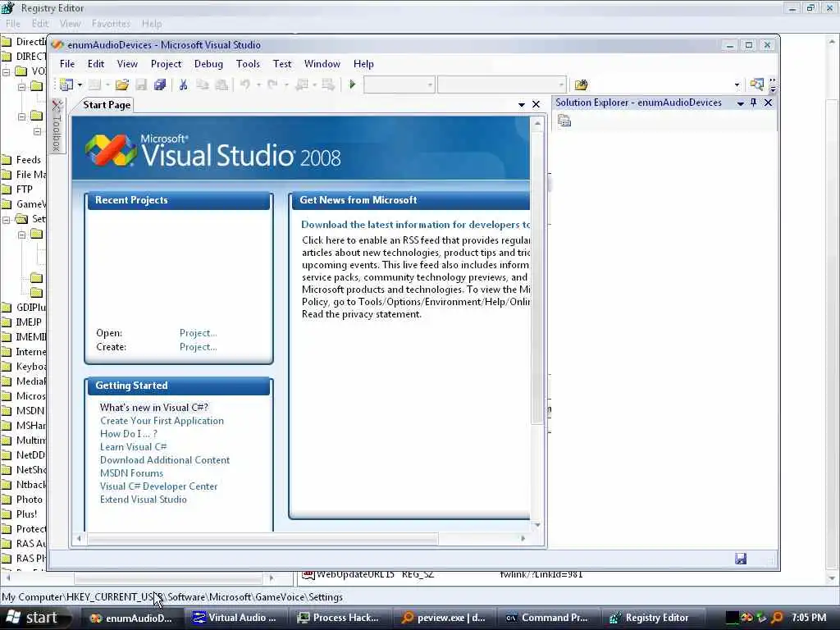Open the View menu in Visual Studio
This screenshot has height=630, width=840.
click(x=127, y=64)
